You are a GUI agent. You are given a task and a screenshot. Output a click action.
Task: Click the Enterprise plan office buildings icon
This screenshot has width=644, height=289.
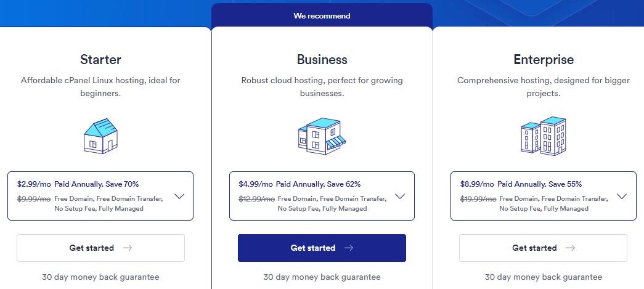coord(543,136)
